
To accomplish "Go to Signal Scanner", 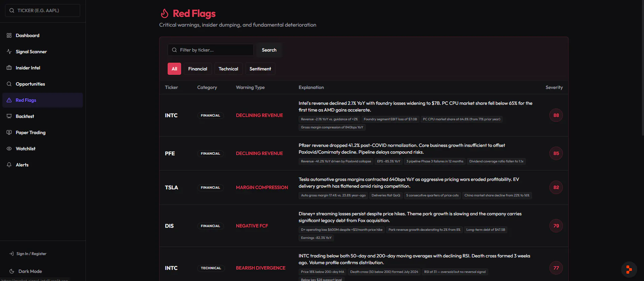I will 42,52.
